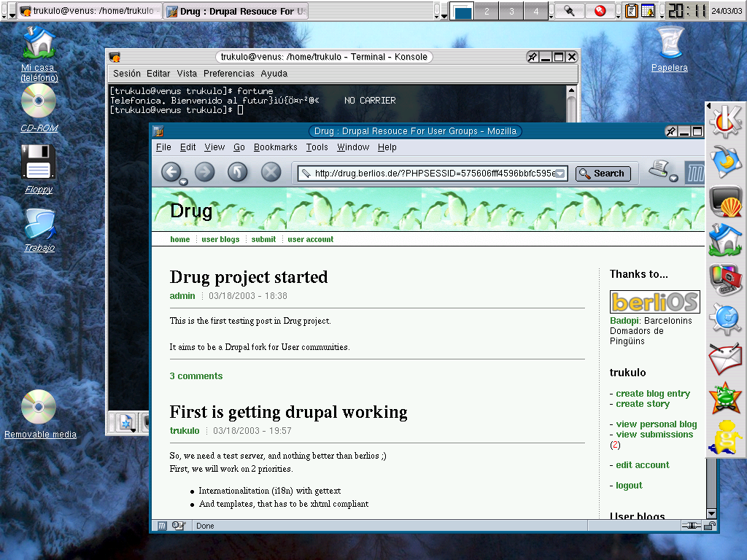Open the Edit menu in Mozilla
Viewport: 747px width, 560px height.
(x=187, y=147)
